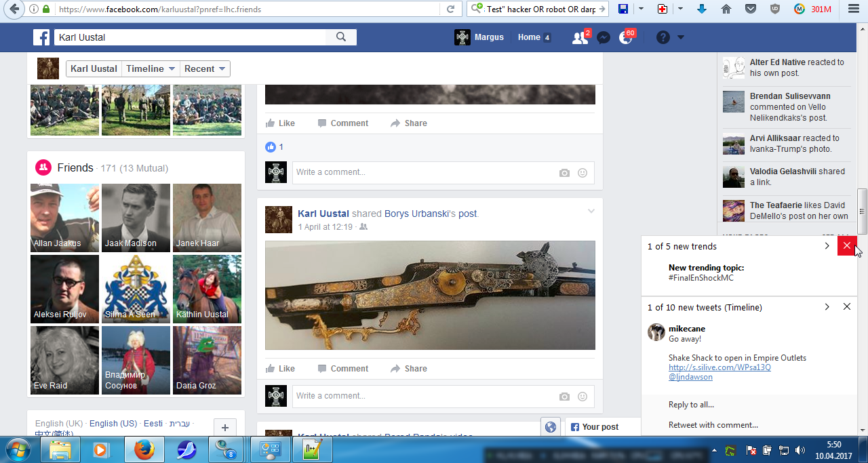Image resolution: width=868 pixels, height=463 pixels.
Task: Click emoji icon in upper comment box
Action: pos(583,173)
